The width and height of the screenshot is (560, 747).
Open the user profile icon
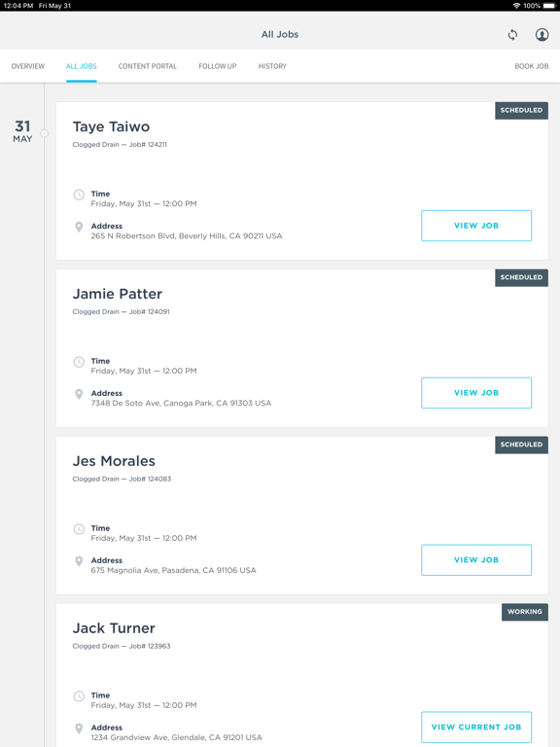(x=542, y=35)
